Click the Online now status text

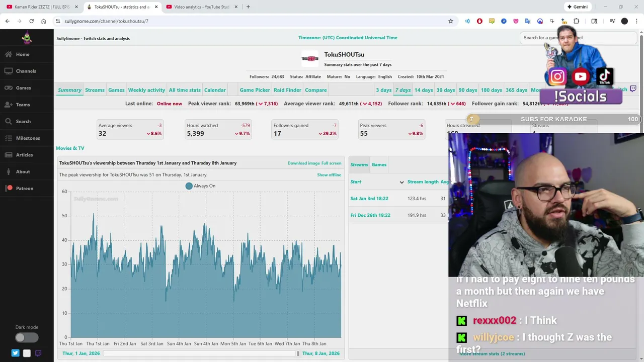point(169,104)
